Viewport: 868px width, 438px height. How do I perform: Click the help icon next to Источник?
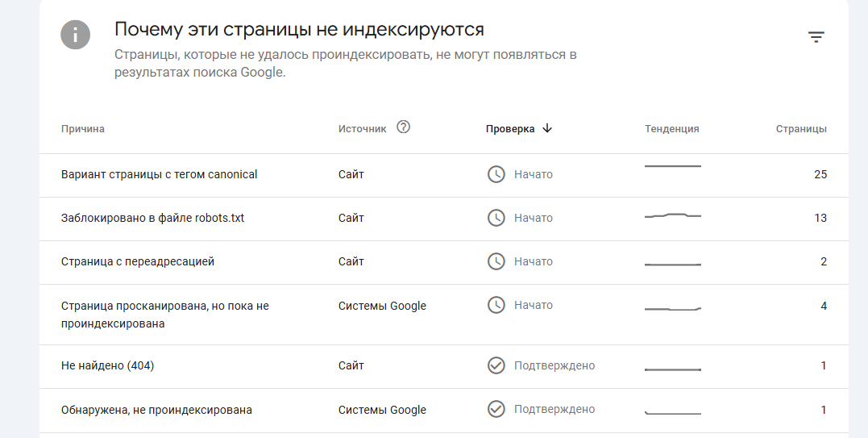click(x=404, y=127)
